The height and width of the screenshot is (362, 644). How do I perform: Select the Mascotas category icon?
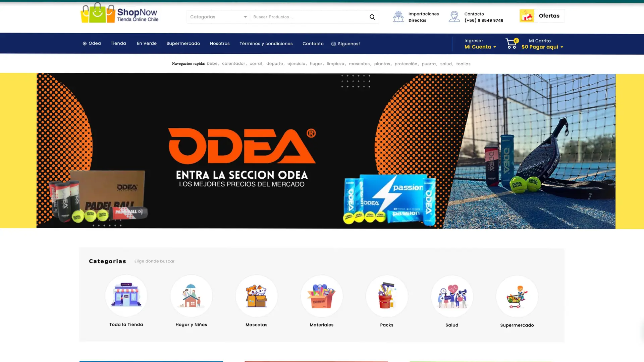pos(256,296)
